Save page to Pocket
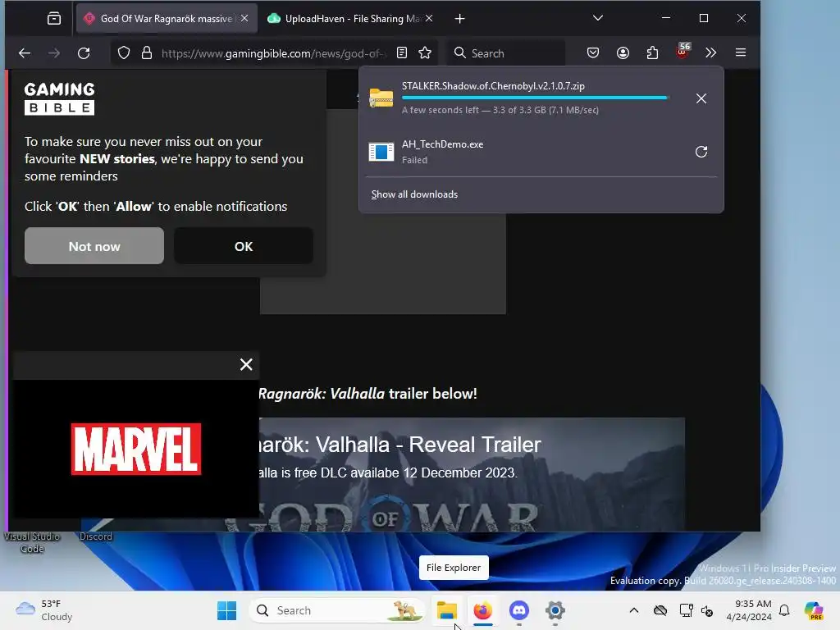 click(x=593, y=52)
